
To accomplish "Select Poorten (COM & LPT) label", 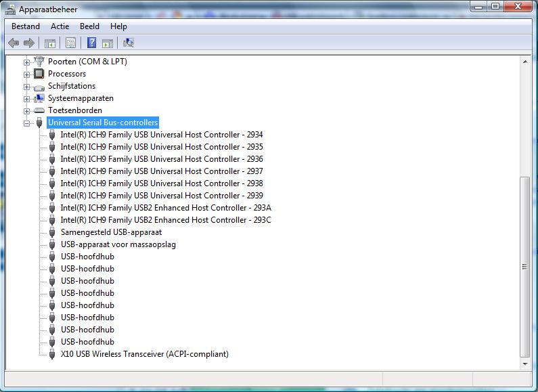I will [x=87, y=62].
